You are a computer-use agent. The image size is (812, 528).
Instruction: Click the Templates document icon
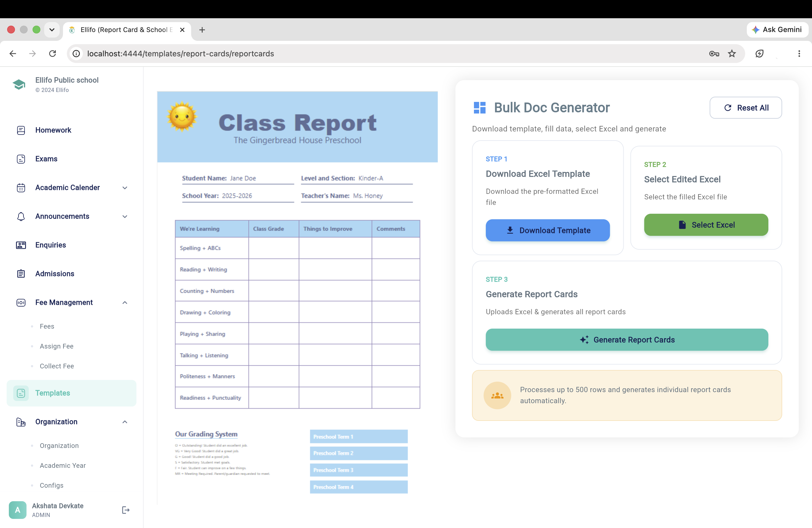pos(21,393)
